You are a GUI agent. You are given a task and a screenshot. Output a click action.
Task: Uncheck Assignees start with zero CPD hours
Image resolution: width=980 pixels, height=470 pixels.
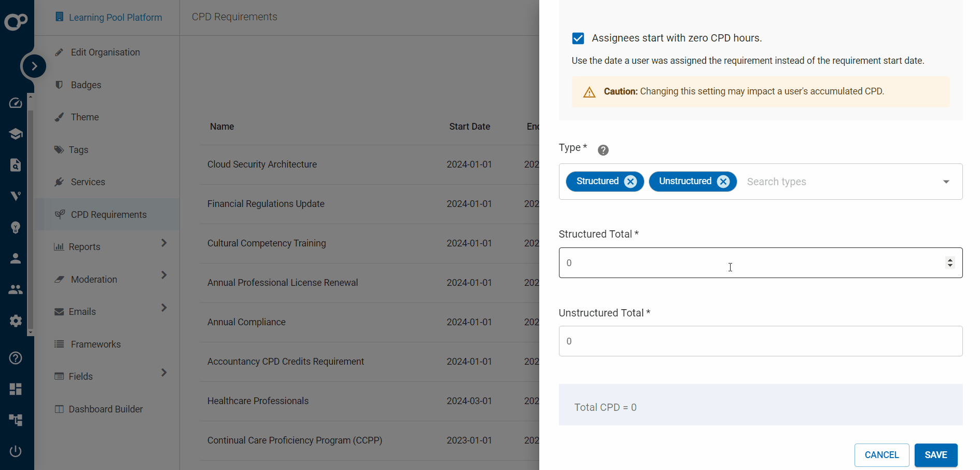[578, 38]
